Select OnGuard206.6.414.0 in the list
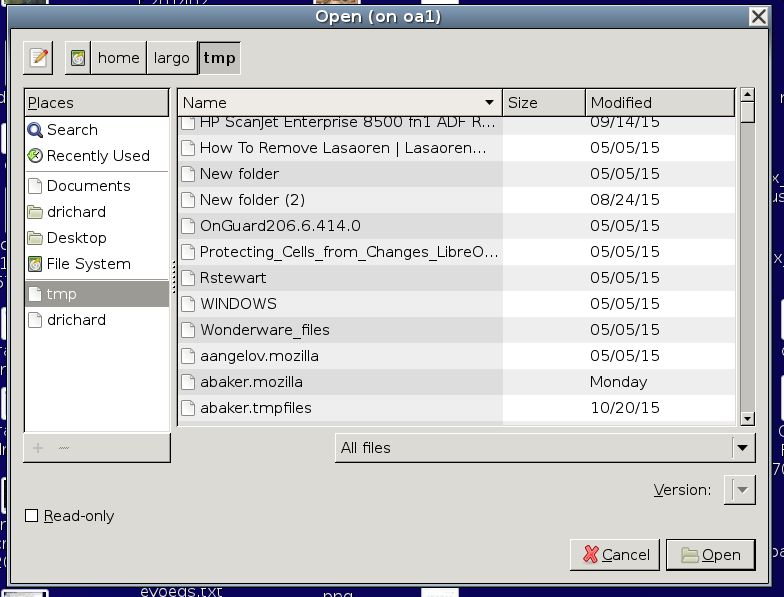Image resolution: width=784 pixels, height=597 pixels. tap(457, 226)
